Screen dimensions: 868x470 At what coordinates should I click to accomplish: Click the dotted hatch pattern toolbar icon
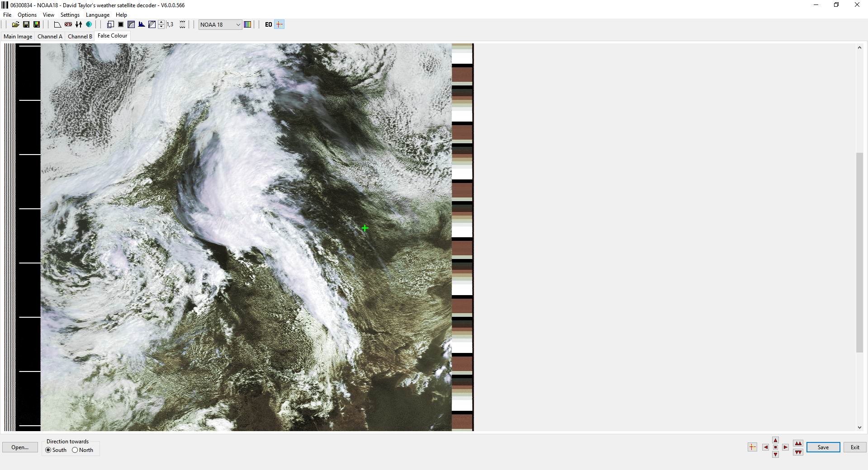[x=182, y=24]
